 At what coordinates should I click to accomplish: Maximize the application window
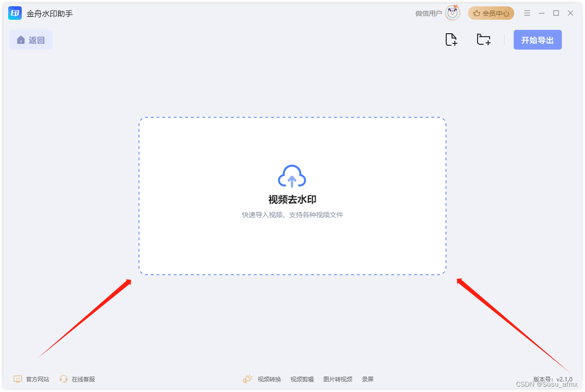[556, 13]
